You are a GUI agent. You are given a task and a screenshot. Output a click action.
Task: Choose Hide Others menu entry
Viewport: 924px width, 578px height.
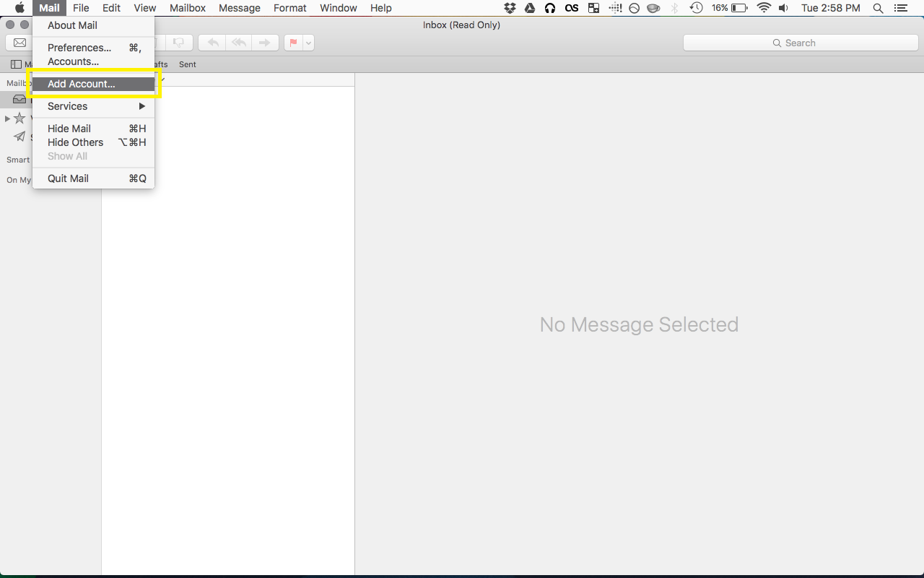tap(93, 142)
